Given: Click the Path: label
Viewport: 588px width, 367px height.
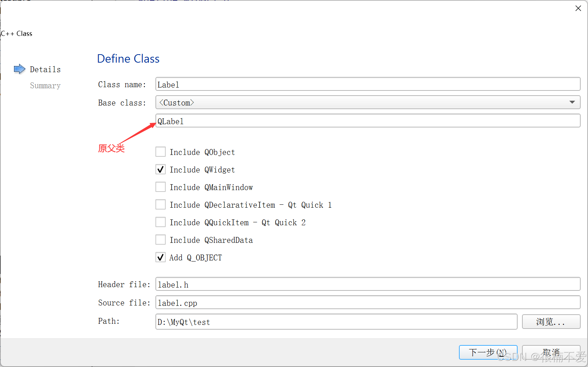Looking at the screenshot, I should 109,321.
